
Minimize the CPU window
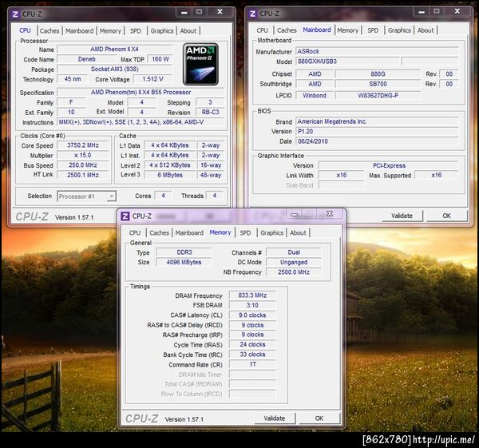pyautogui.click(x=184, y=12)
